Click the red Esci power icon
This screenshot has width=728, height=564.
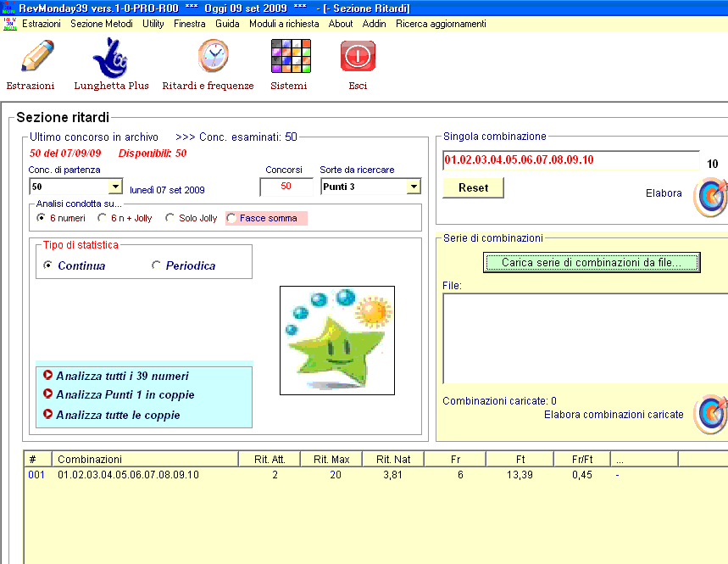[x=358, y=56]
